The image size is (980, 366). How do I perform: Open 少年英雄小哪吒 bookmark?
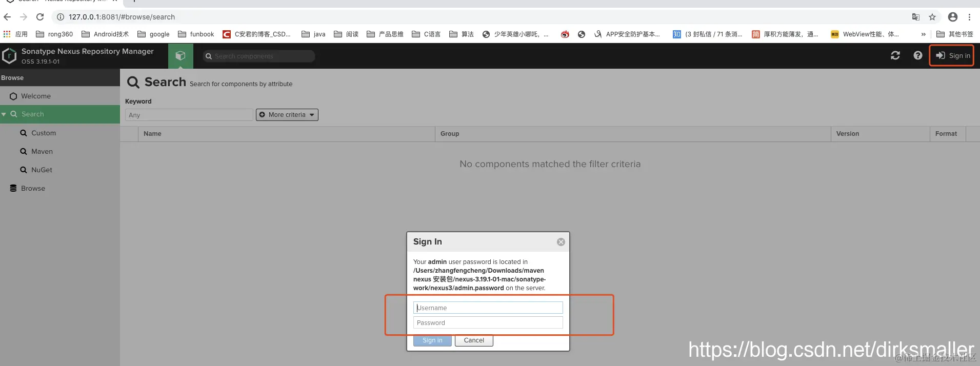click(515, 34)
